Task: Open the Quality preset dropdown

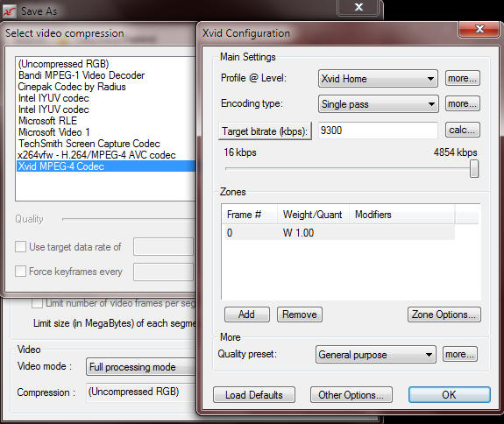Action: (x=376, y=355)
